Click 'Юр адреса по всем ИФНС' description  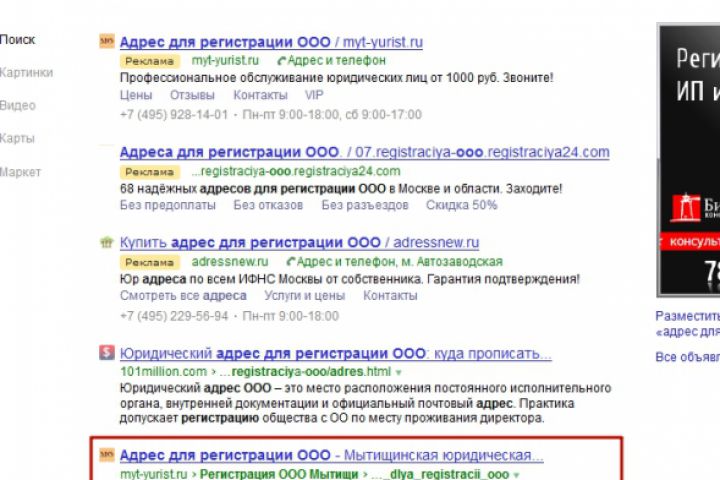pyautogui.click(x=349, y=279)
